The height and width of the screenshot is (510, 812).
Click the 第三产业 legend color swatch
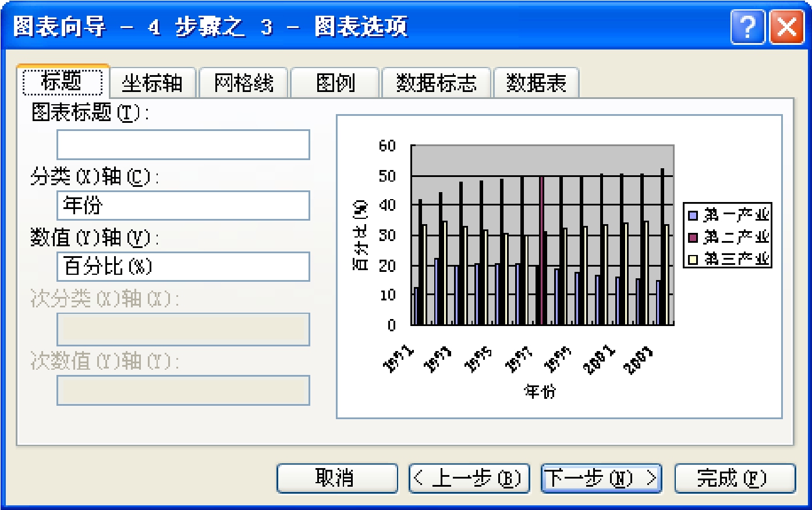click(693, 259)
